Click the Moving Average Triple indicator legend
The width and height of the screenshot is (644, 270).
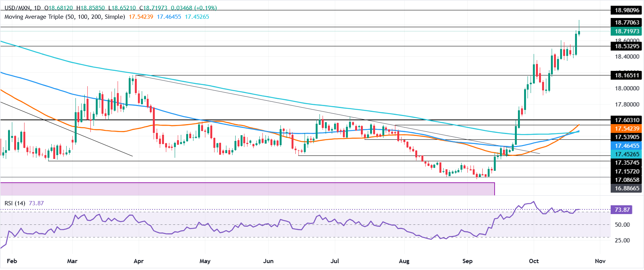pyautogui.click(x=65, y=16)
